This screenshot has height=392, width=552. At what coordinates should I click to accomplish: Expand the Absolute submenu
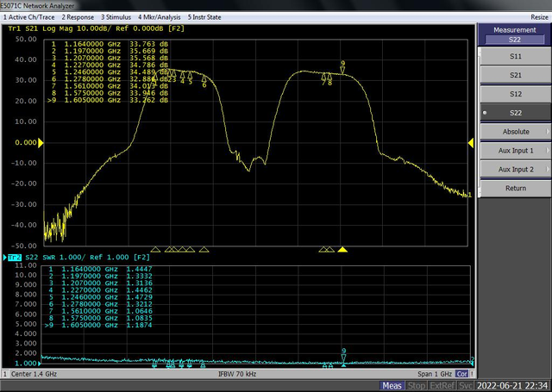click(x=516, y=132)
